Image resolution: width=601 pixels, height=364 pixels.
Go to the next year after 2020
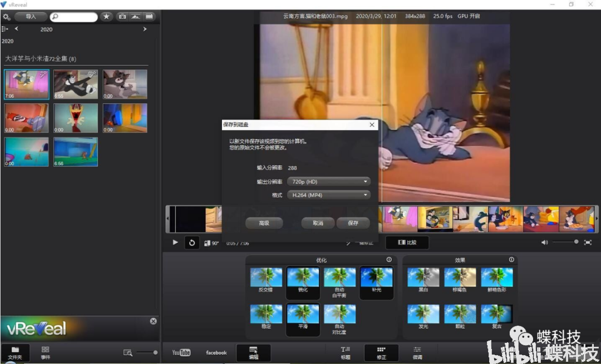pyautogui.click(x=145, y=29)
